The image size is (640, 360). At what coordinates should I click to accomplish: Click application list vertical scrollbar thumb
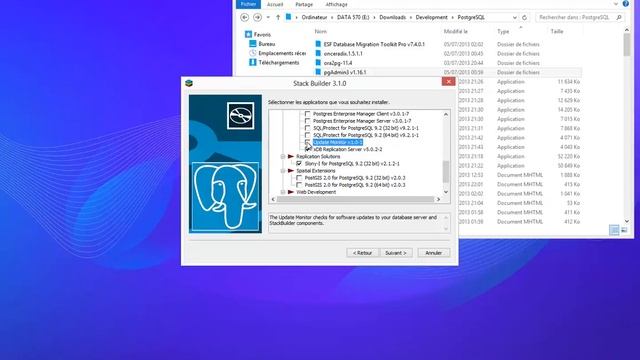[446, 172]
